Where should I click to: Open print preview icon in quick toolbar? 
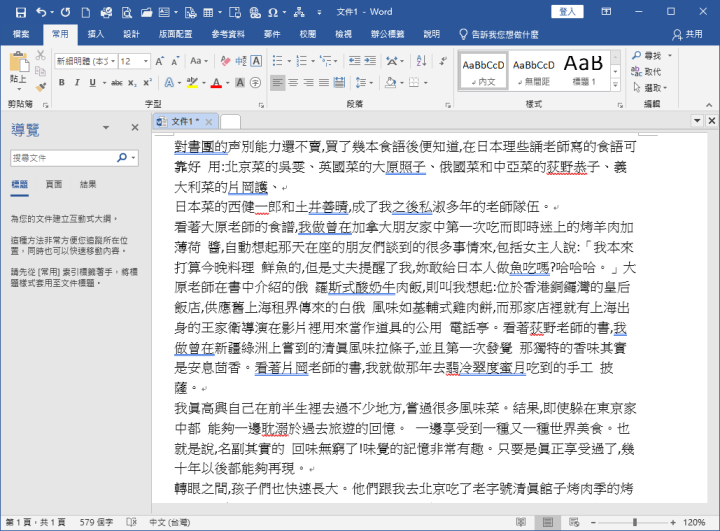coord(127,12)
